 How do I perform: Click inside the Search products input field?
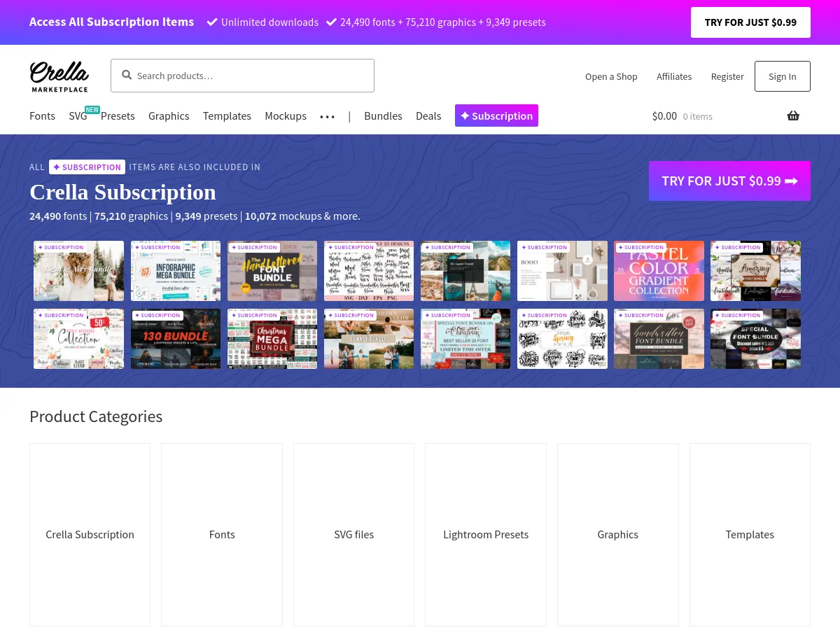[x=252, y=75]
